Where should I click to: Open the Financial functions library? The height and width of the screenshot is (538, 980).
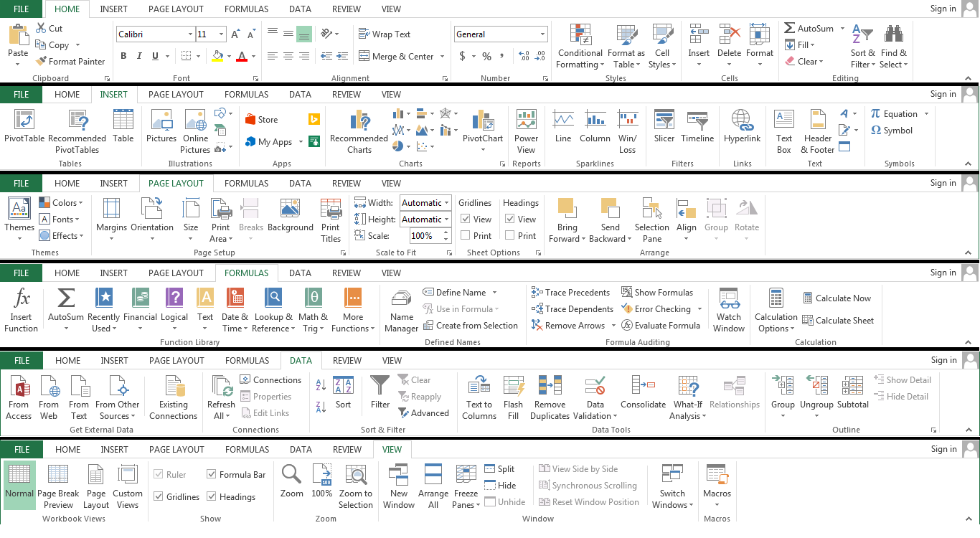140,309
